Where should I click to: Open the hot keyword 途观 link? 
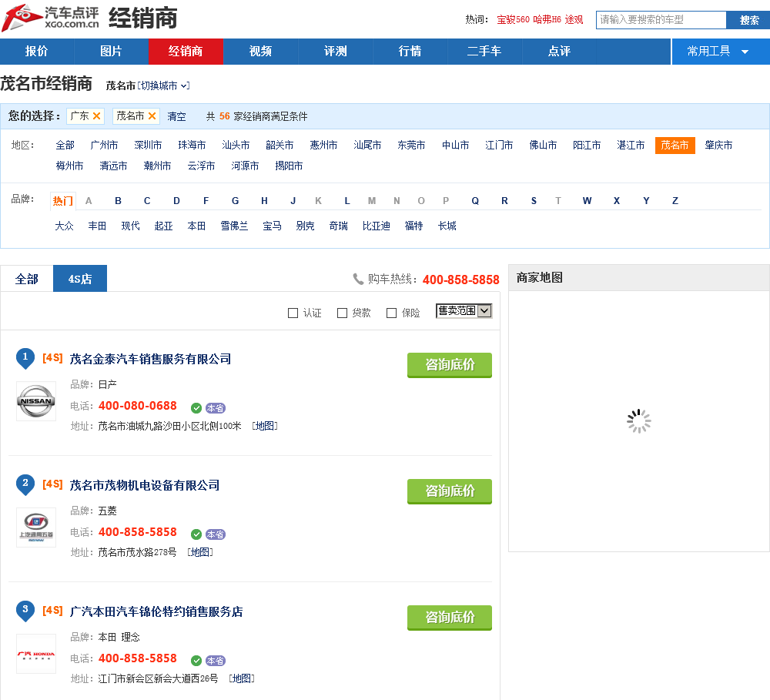pyautogui.click(x=574, y=20)
